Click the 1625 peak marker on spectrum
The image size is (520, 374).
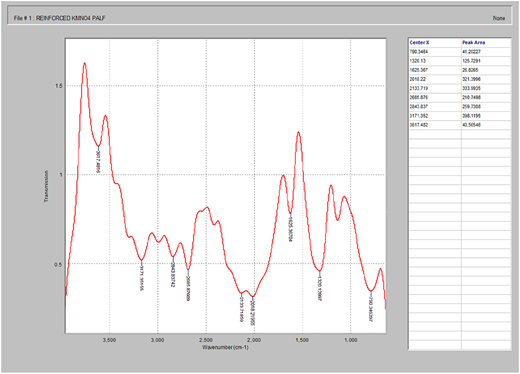tap(290, 228)
